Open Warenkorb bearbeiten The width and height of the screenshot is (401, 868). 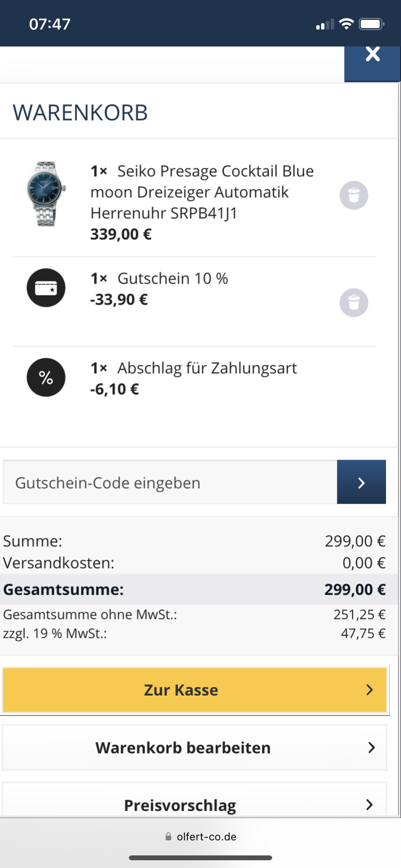[195, 747]
